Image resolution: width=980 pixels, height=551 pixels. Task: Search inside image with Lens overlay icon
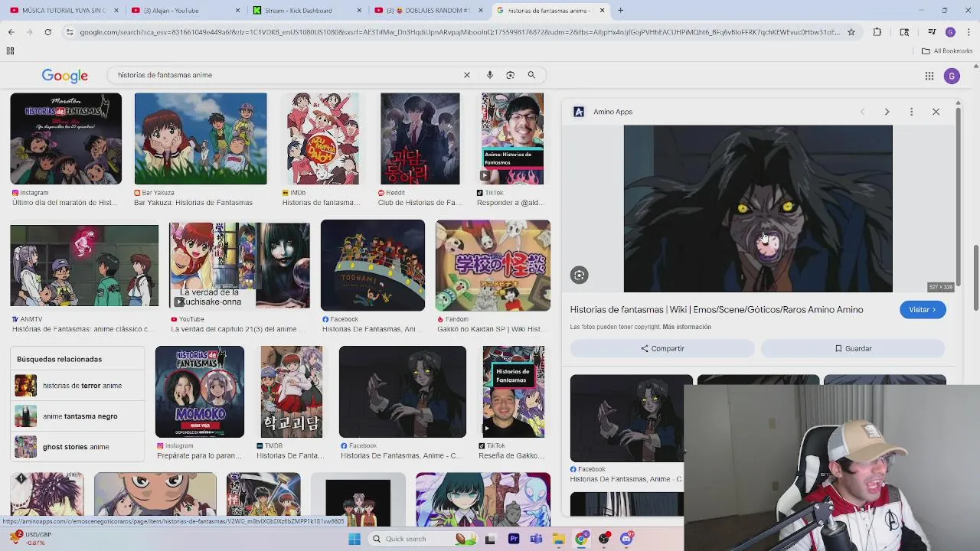click(x=580, y=275)
